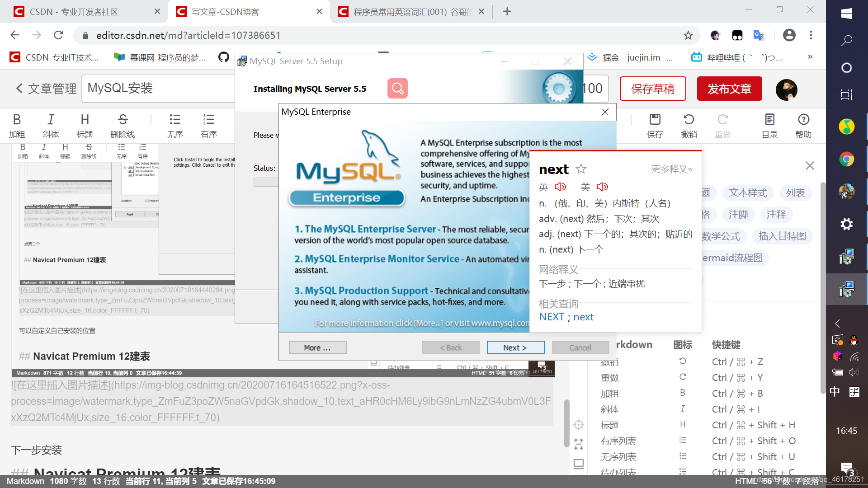This screenshot has width=868, height=488.
Task: Show more bookmarks with the » chevron
Action: pos(810,57)
